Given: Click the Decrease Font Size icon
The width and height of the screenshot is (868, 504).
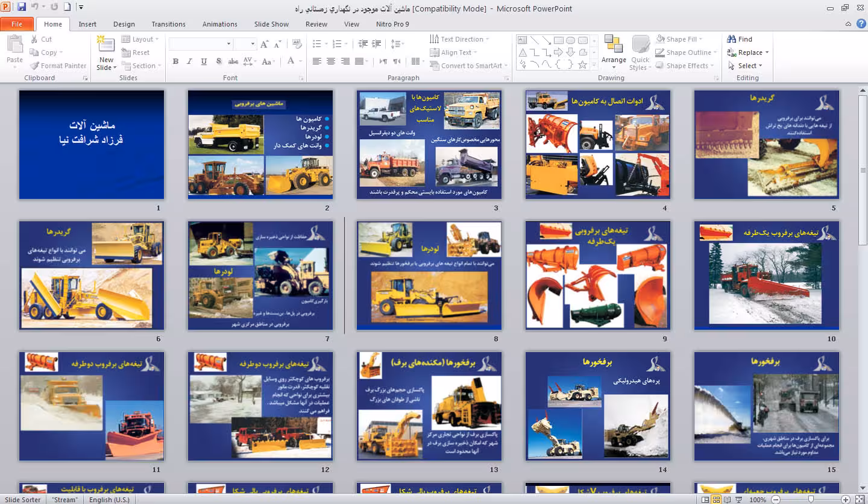Looking at the screenshot, I should [278, 44].
